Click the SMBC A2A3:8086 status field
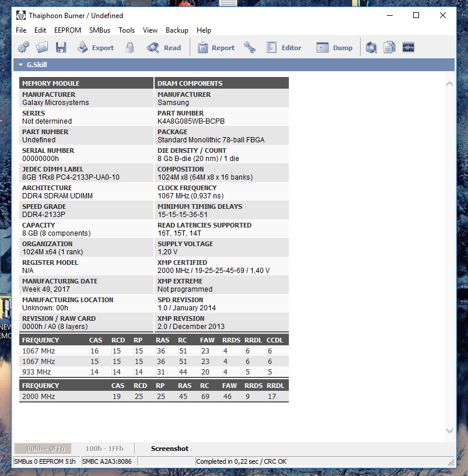 click(109, 461)
